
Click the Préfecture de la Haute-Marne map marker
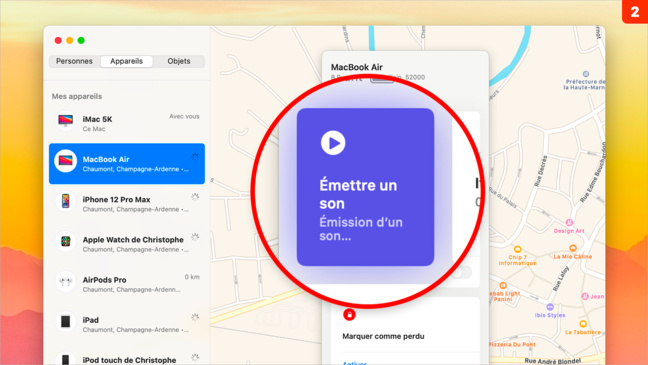click(586, 74)
